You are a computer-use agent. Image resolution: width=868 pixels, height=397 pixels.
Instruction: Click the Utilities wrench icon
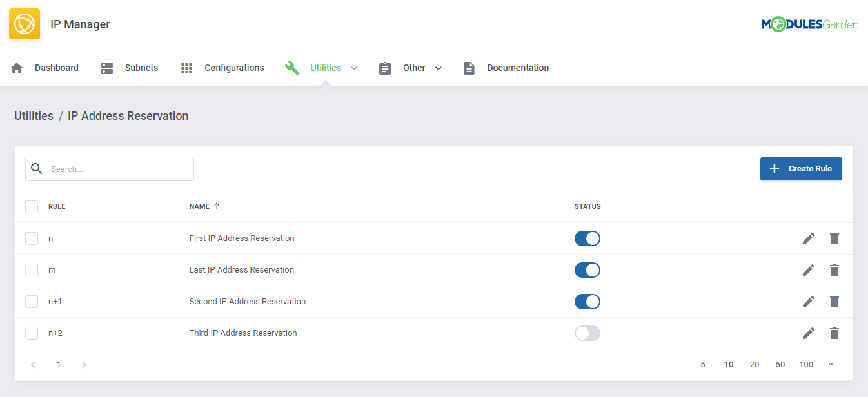tap(292, 68)
